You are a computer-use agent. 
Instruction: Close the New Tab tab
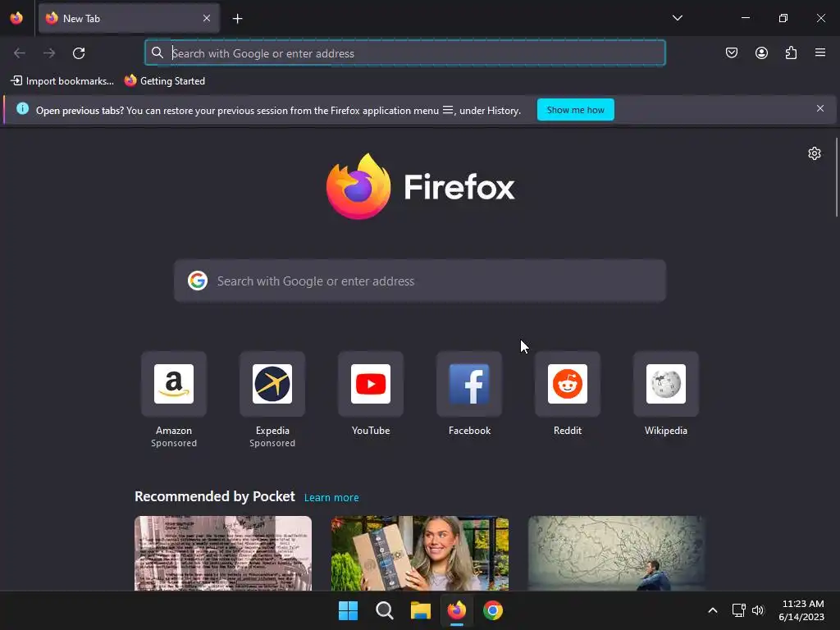pos(207,18)
